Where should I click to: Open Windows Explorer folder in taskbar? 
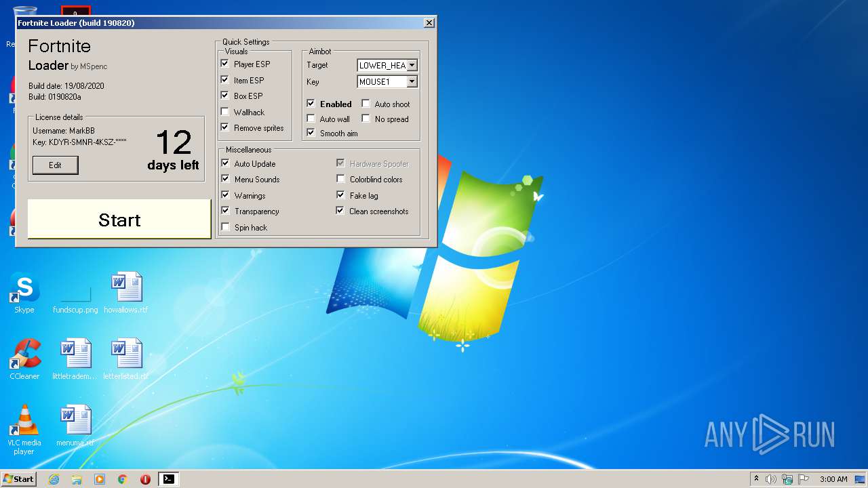(x=77, y=479)
